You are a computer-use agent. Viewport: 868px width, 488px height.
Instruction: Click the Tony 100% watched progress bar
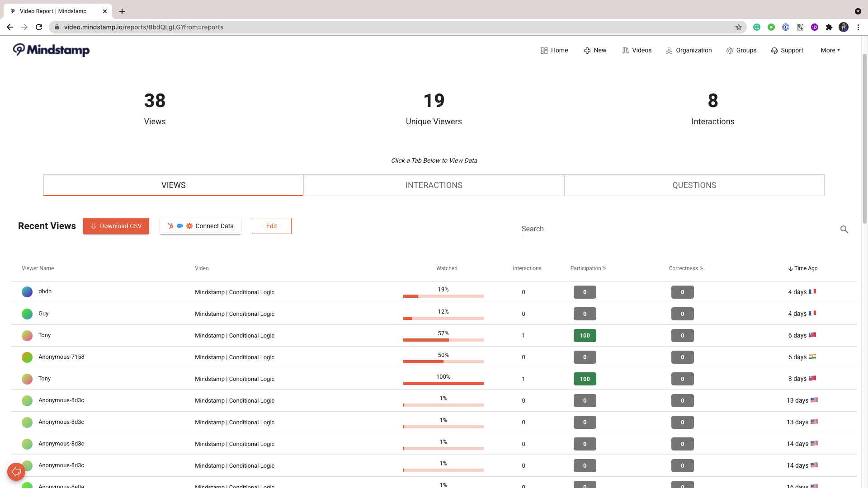tap(443, 383)
